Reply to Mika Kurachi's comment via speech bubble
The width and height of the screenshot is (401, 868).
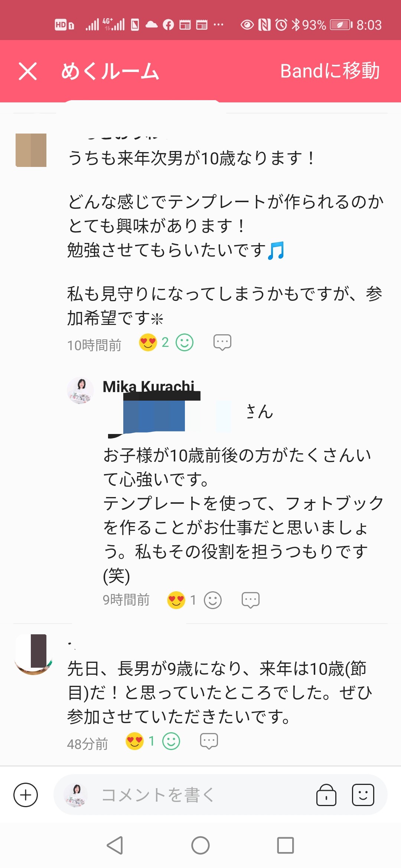pyautogui.click(x=251, y=600)
